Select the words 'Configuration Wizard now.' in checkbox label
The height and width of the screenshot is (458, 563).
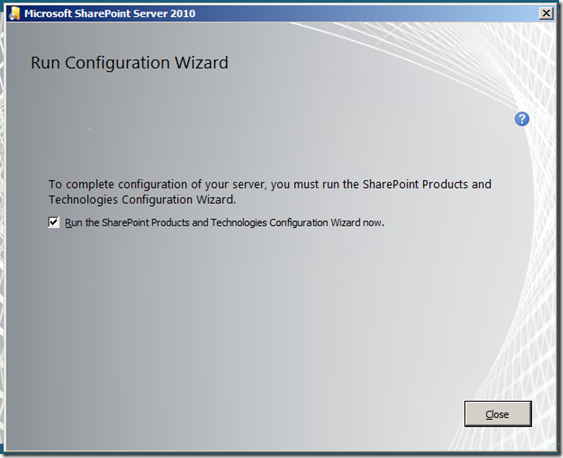[x=327, y=223]
